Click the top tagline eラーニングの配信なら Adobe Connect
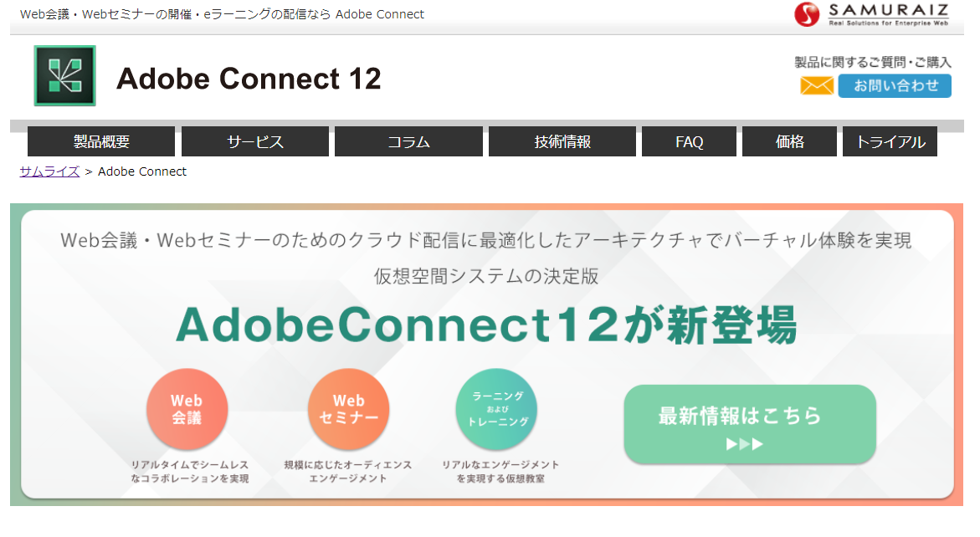Viewport: 980px width, 537px height. point(314,13)
